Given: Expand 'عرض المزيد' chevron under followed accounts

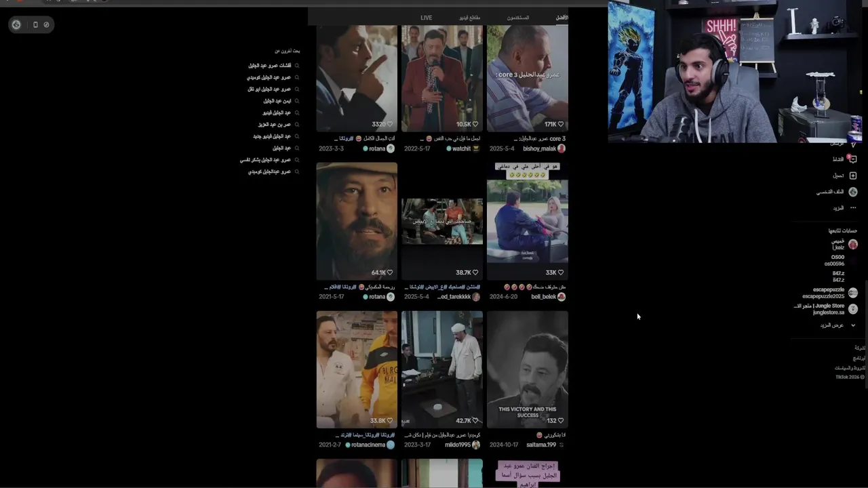Looking at the screenshot, I should (x=853, y=325).
